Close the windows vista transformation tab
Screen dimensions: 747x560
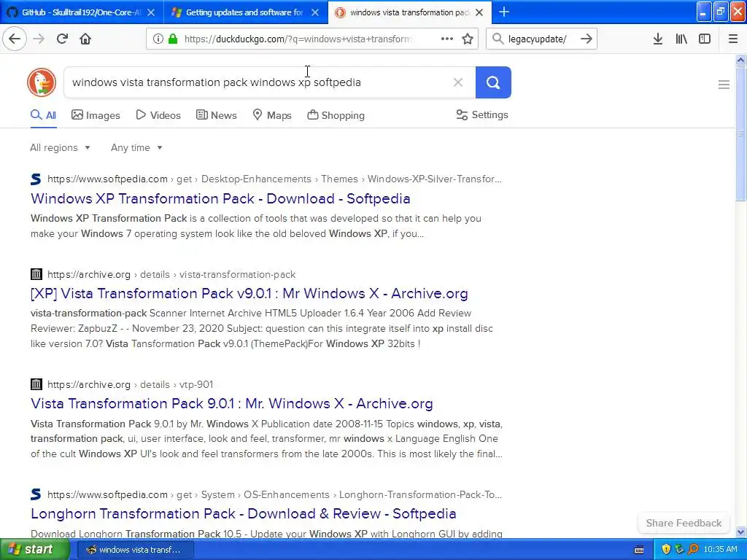pyautogui.click(x=480, y=12)
